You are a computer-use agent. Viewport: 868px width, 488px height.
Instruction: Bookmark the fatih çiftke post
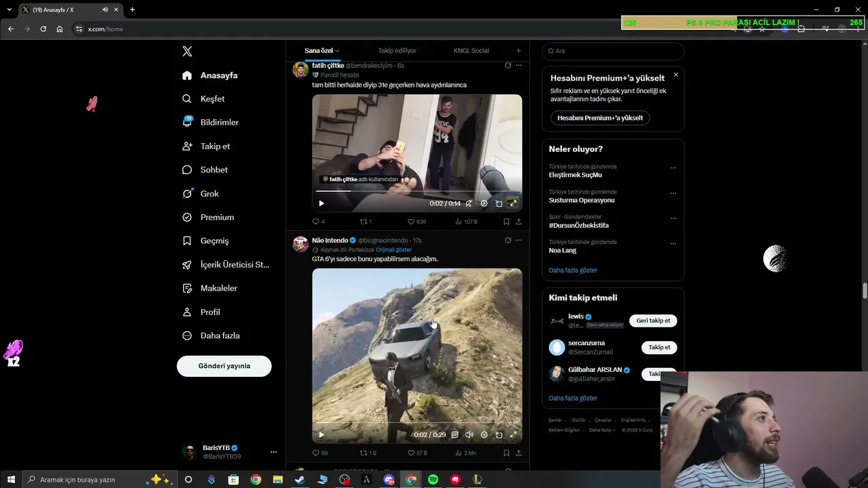point(507,222)
